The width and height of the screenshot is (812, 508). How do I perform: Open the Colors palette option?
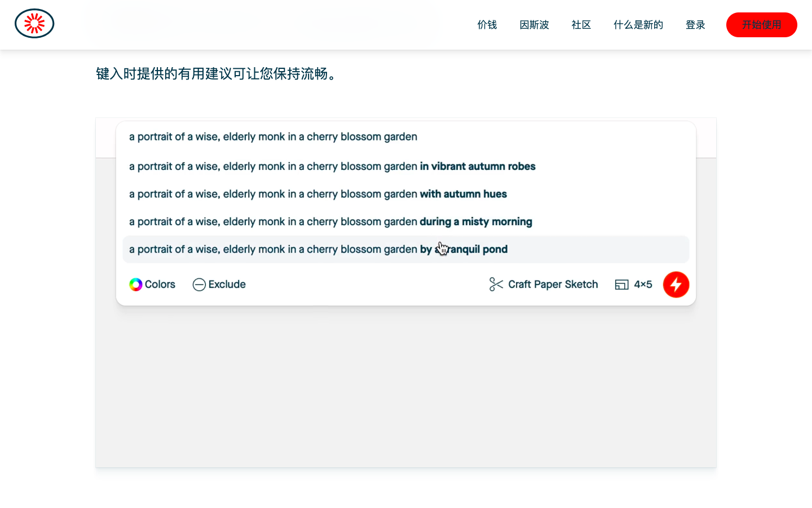[x=160, y=284]
